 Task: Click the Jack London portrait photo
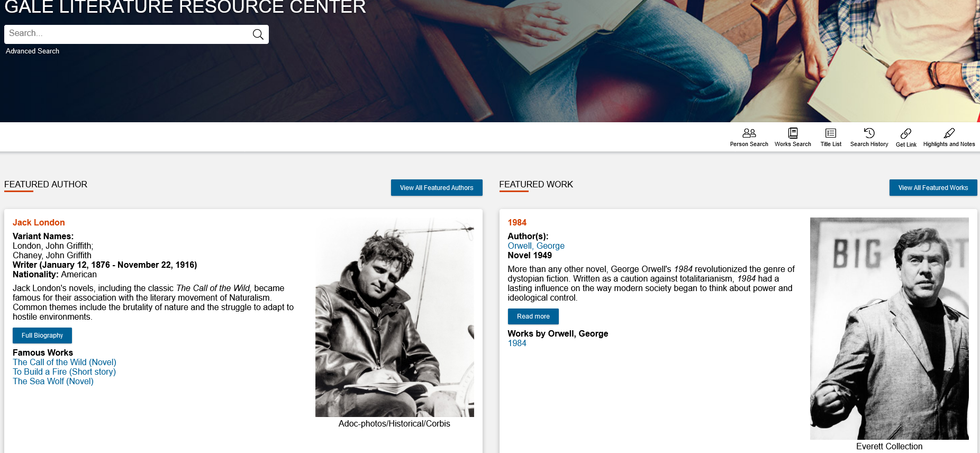(x=394, y=318)
